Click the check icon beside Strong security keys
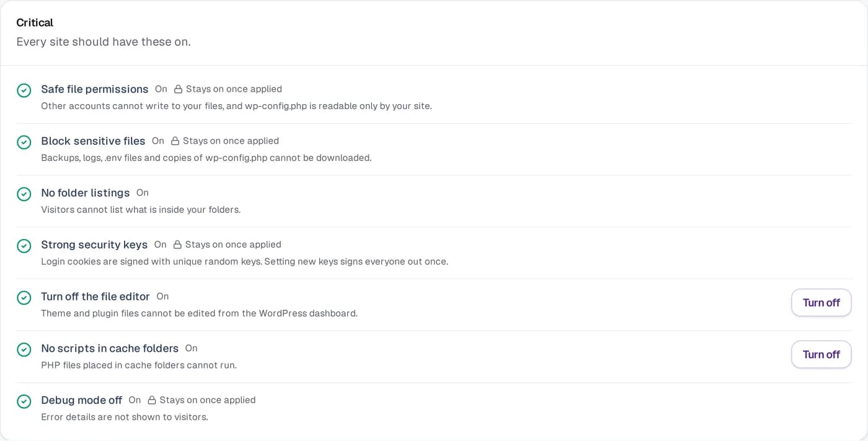This screenshot has height=441, width=868. click(x=24, y=246)
